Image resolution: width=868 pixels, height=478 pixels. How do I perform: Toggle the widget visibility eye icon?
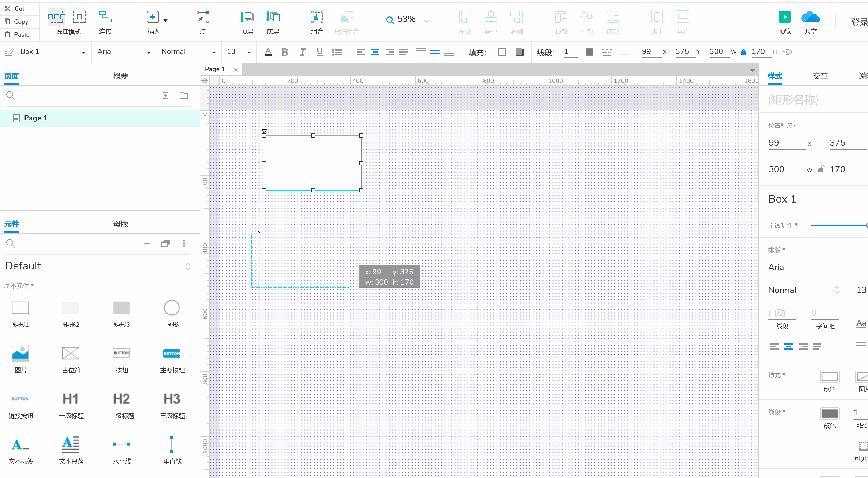(x=788, y=52)
